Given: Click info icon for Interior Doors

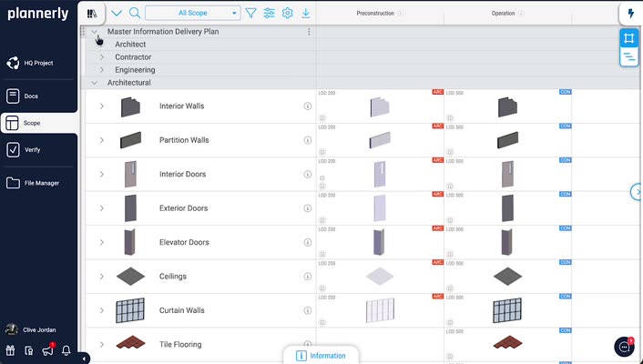Looking at the screenshot, I should click(308, 174).
